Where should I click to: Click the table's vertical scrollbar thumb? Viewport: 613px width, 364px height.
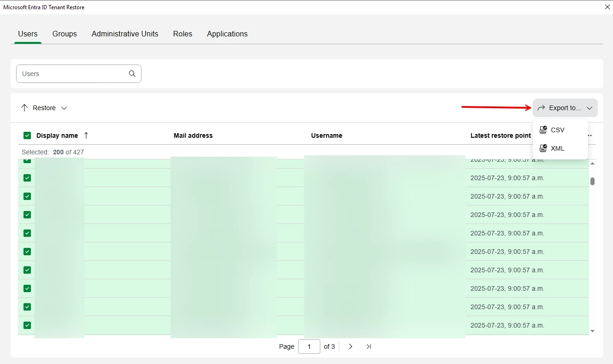(x=592, y=181)
